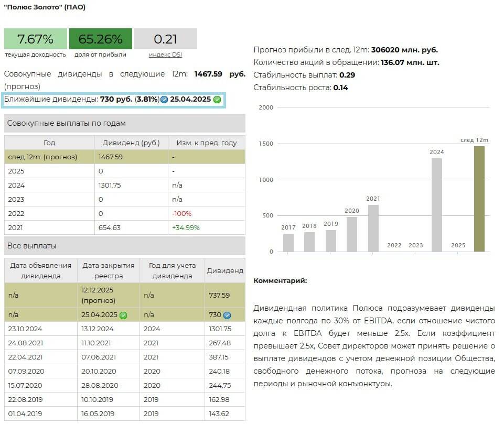Click the 7.67% current yield box

point(36,39)
